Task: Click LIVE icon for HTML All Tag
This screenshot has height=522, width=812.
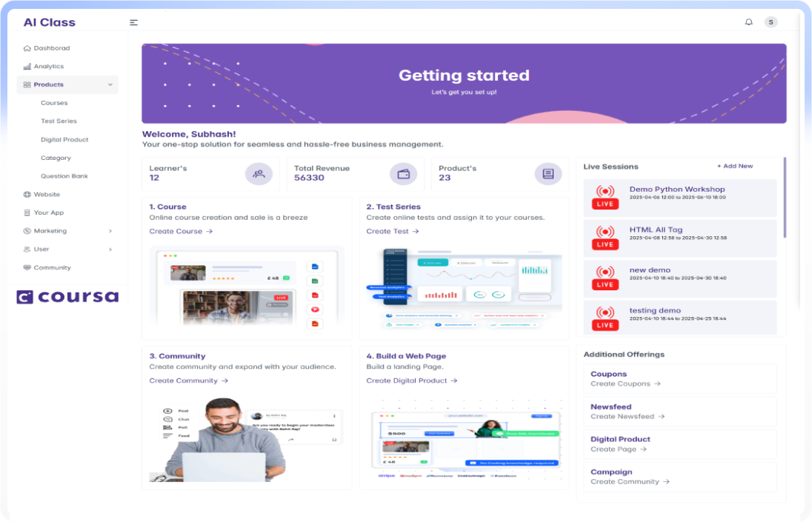Action: coord(605,238)
